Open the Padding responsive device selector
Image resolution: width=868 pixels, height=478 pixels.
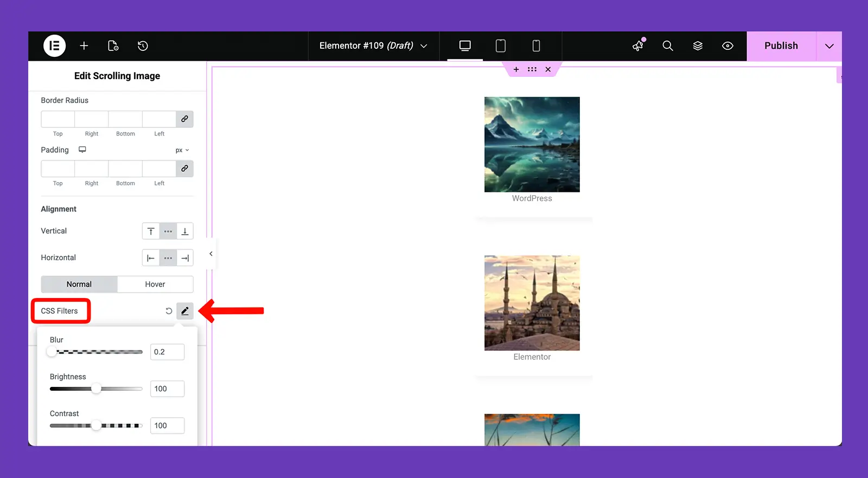tap(82, 150)
